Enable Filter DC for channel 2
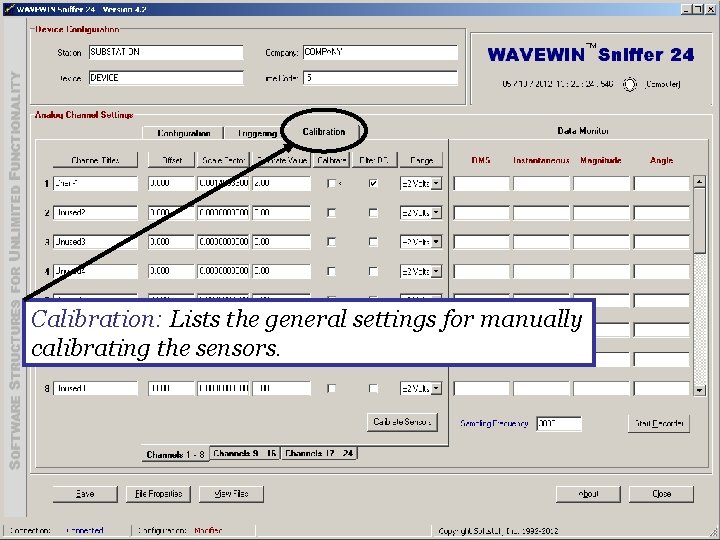The width and height of the screenshot is (720, 540). pyautogui.click(x=373, y=213)
